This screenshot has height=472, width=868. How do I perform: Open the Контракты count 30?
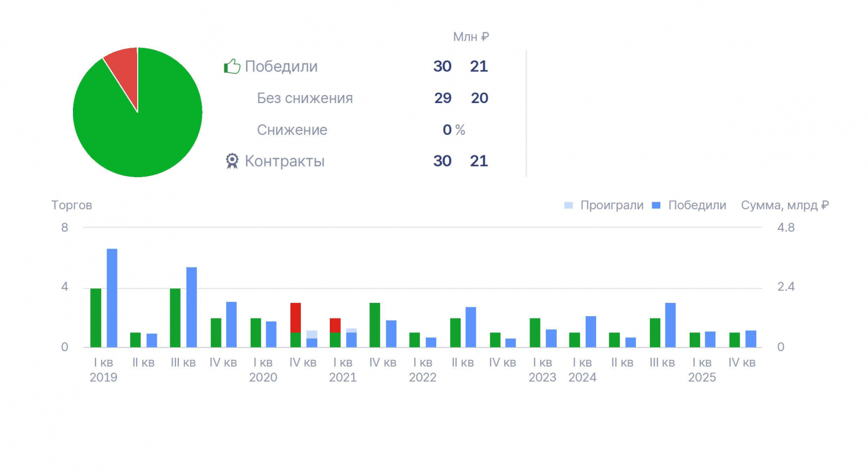click(442, 161)
